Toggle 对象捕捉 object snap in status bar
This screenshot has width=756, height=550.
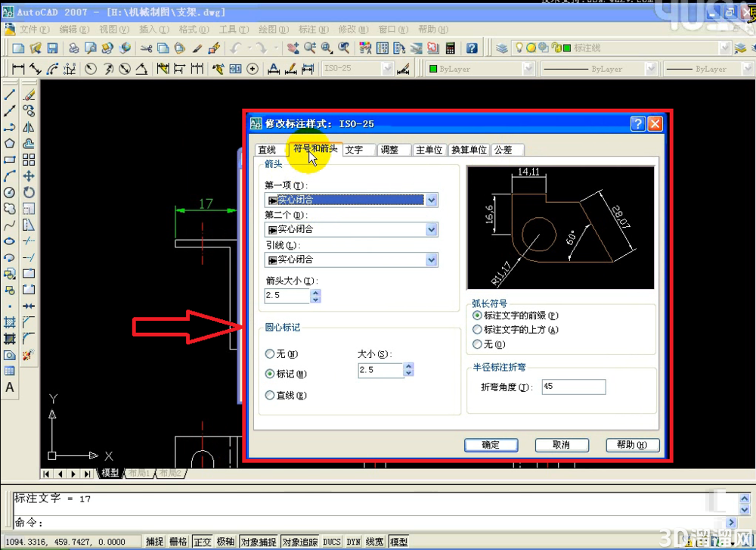pyautogui.click(x=259, y=542)
